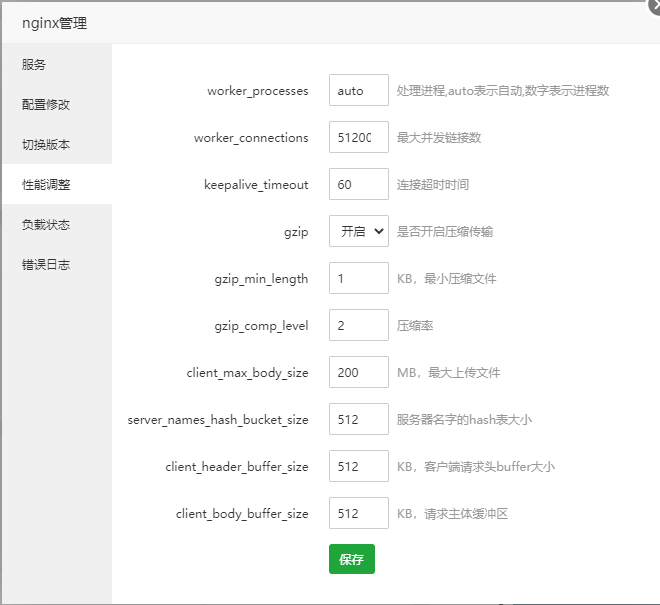View the 错误日志 tab

pos(57,264)
